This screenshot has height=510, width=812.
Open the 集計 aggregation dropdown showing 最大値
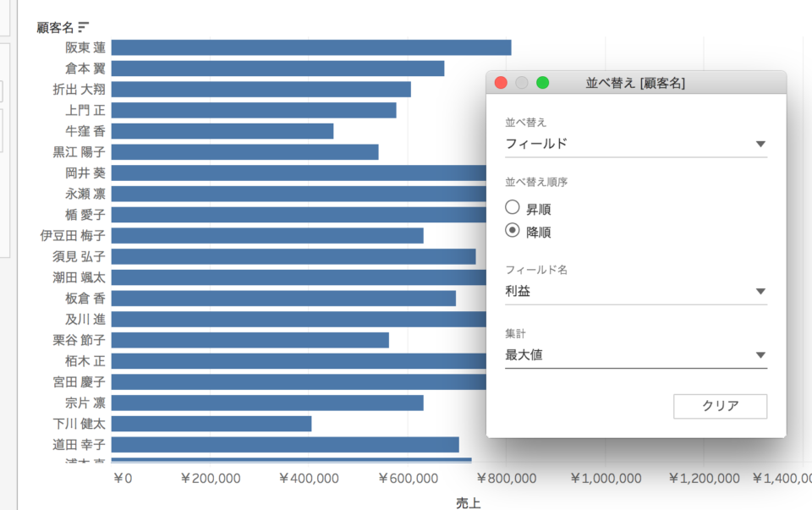635,354
